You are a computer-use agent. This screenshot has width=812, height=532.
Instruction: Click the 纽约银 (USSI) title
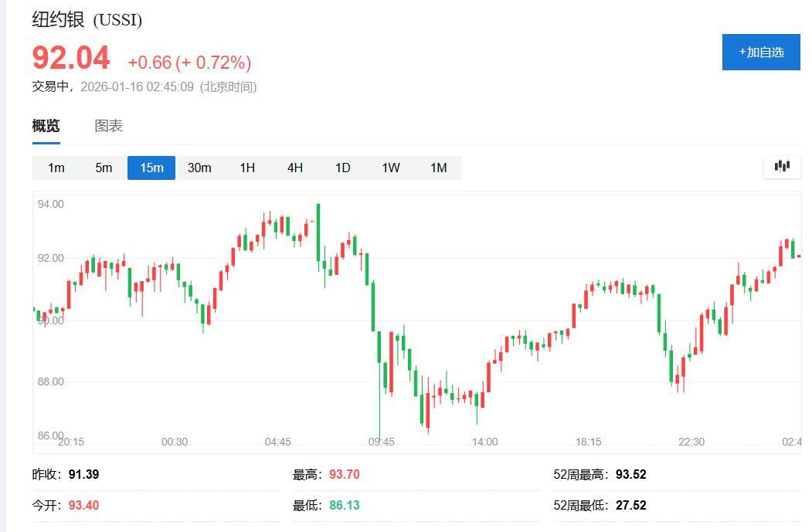click(x=87, y=20)
